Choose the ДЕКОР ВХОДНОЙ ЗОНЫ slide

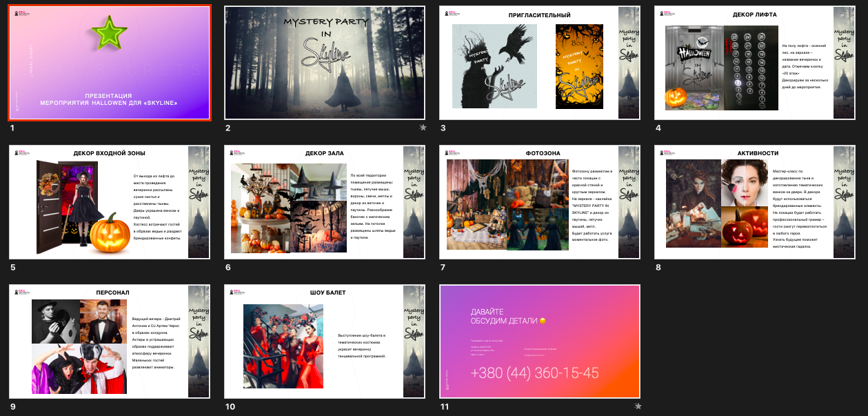tap(110, 202)
